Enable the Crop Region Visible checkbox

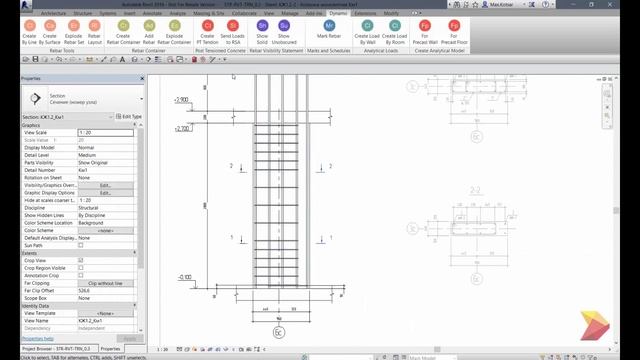[81, 268]
